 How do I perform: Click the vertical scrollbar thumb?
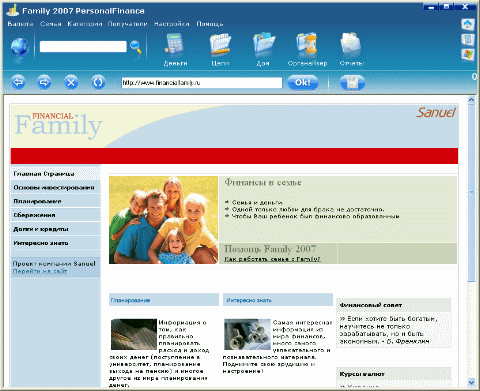(x=471, y=192)
